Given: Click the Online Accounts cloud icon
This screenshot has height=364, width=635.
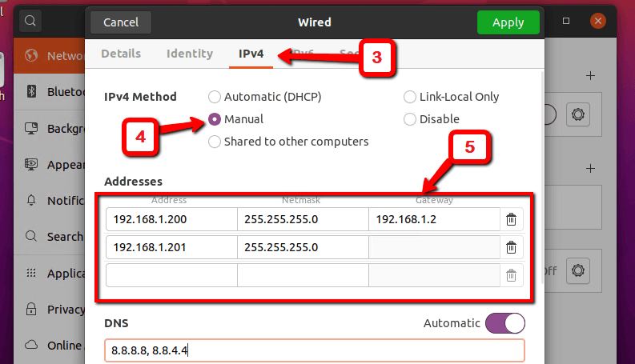Looking at the screenshot, I should [x=32, y=345].
